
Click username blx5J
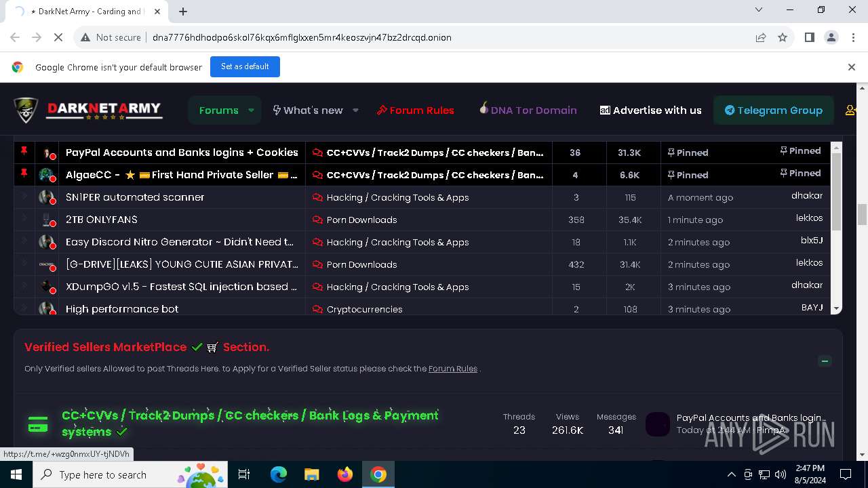tap(812, 241)
